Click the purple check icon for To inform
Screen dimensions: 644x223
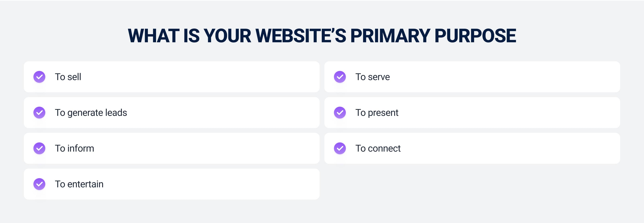pyautogui.click(x=39, y=148)
